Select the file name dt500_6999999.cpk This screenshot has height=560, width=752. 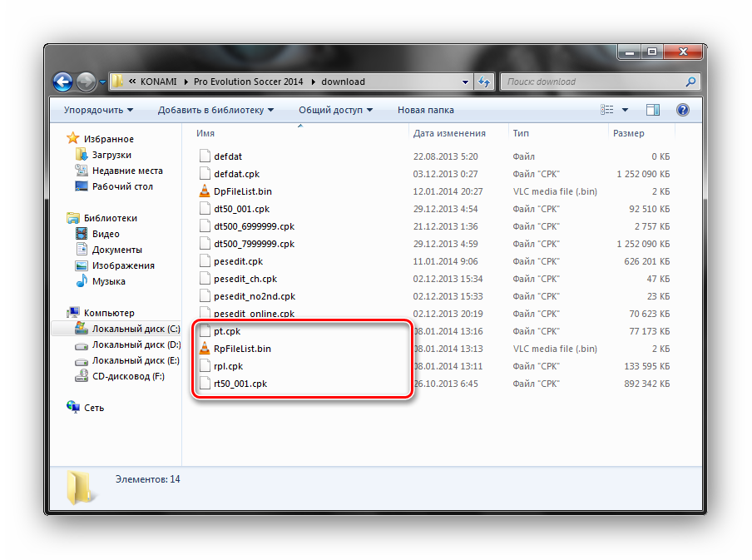point(255,226)
